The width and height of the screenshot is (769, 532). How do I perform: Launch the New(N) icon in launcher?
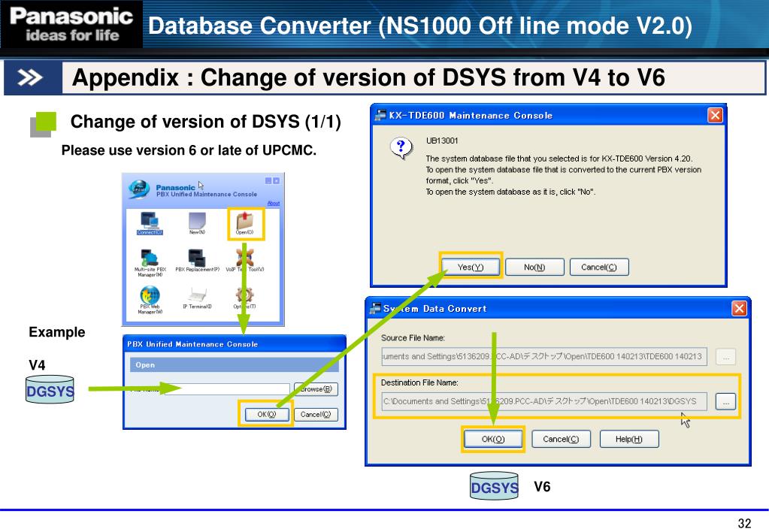click(197, 223)
